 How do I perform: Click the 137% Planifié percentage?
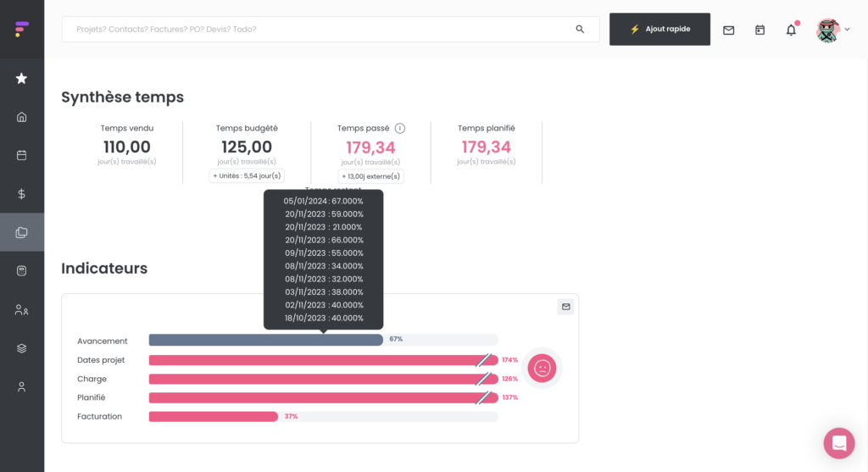pos(509,397)
